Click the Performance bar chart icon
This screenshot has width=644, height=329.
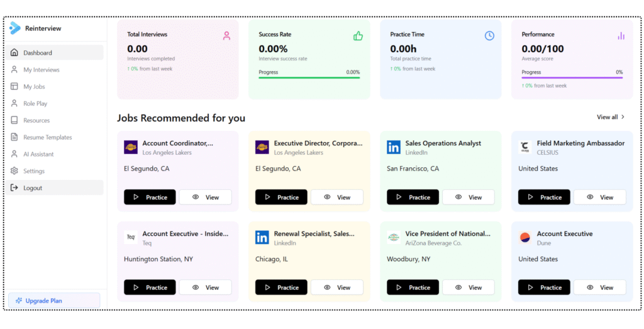click(621, 36)
